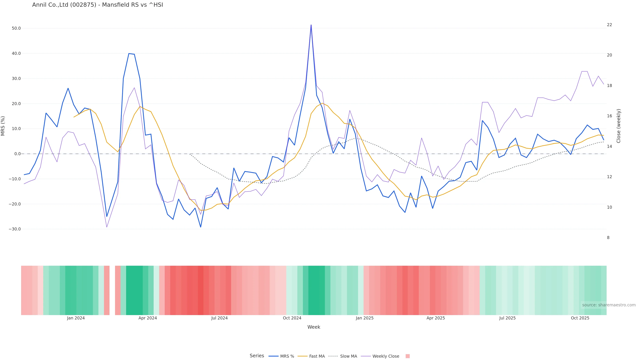
Task: Click the purple Weekly Close legend line
Action: click(x=366, y=356)
